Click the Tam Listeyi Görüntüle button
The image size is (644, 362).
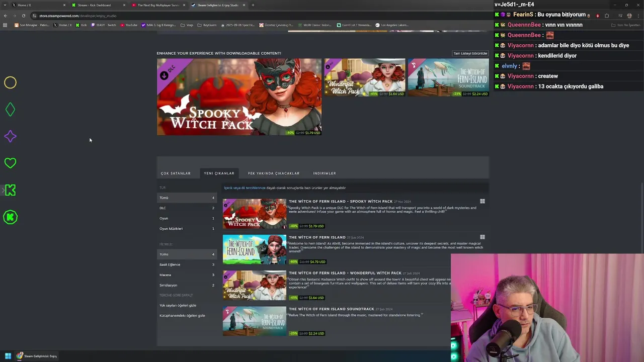pos(470,53)
